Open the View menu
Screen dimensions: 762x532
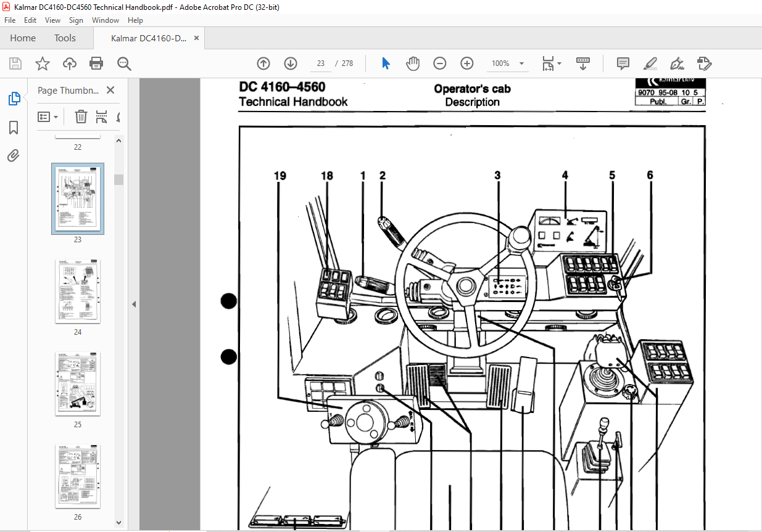coord(53,20)
